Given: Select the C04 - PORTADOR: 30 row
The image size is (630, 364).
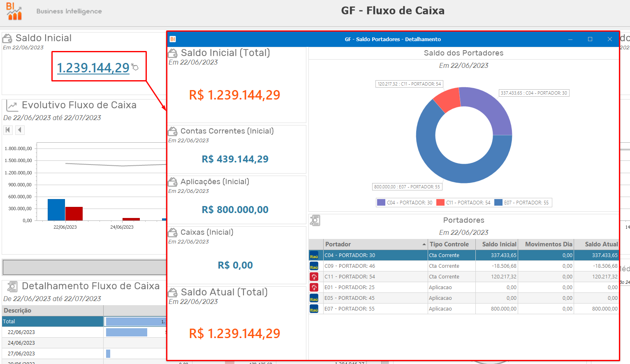Looking at the screenshot, I should click(x=464, y=255).
